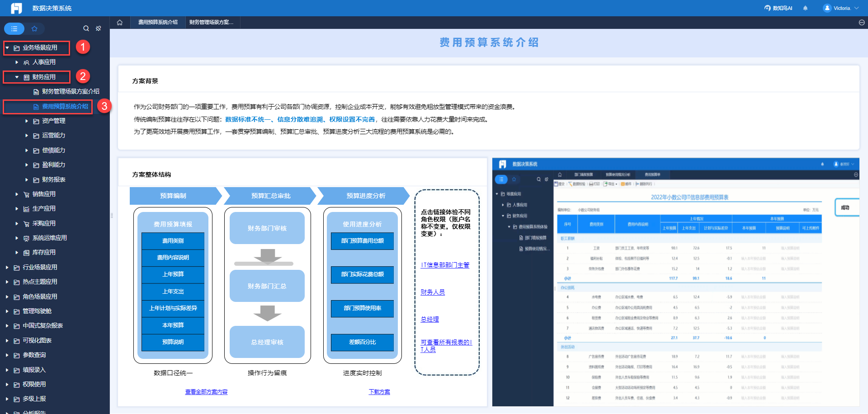This screenshot has width=868, height=414.
Task: Click the table icon beside 财务应用
Action: point(26,77)
